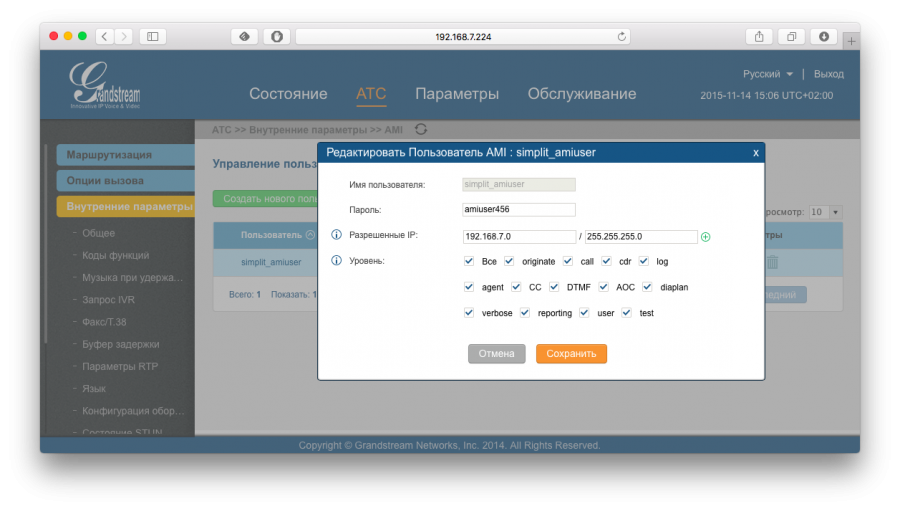
Task: Click the privacy shield icon in toolbar
Action: click(x=277, y=37)
